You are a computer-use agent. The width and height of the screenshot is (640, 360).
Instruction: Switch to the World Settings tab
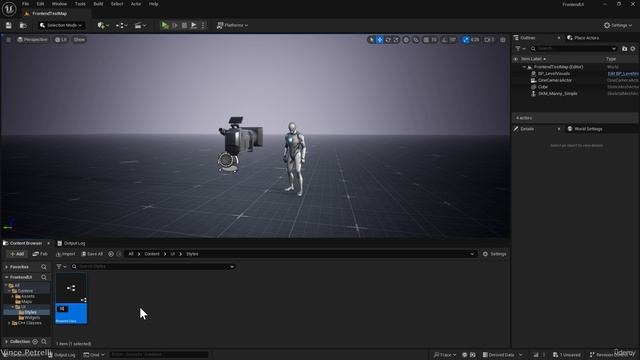588,129
